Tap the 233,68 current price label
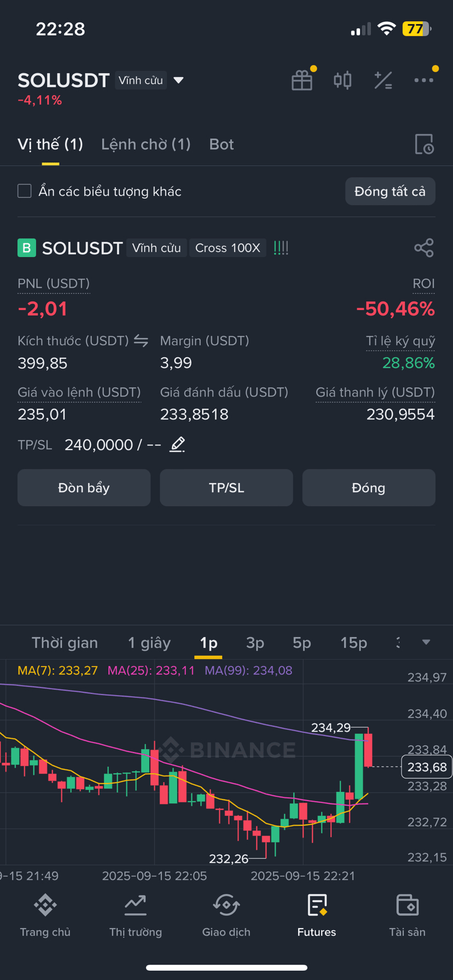This screenshot has height=980, width=453. pyautogui.click(x=427, y=767)
